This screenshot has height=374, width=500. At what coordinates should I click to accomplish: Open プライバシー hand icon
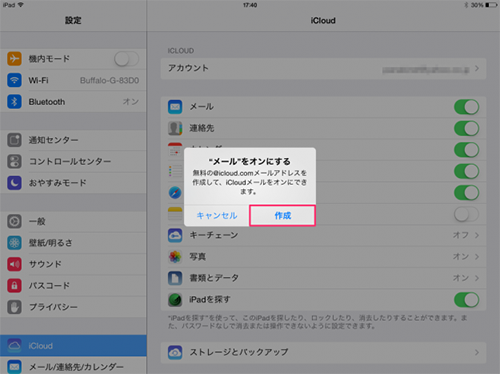pos(14,307)
